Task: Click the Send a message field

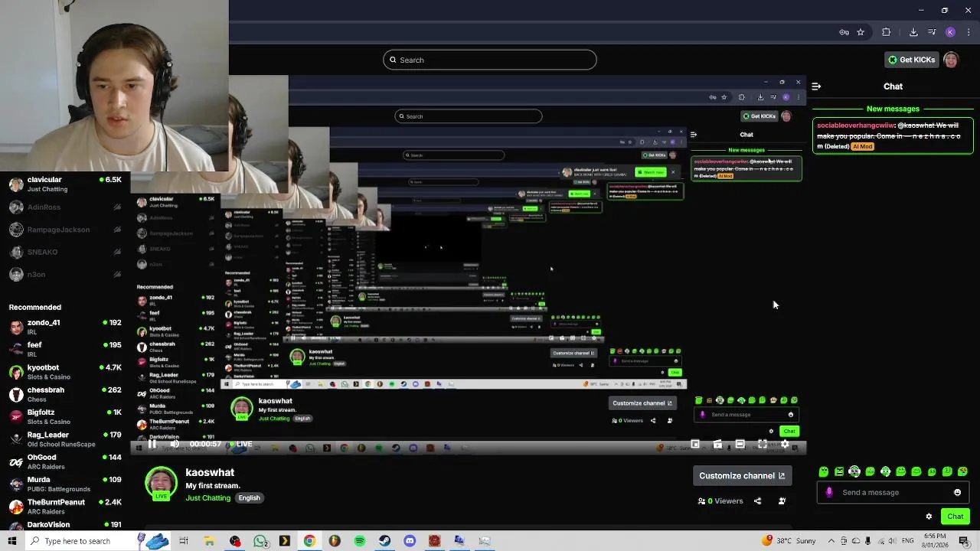Action: click(x=893, y=492)
